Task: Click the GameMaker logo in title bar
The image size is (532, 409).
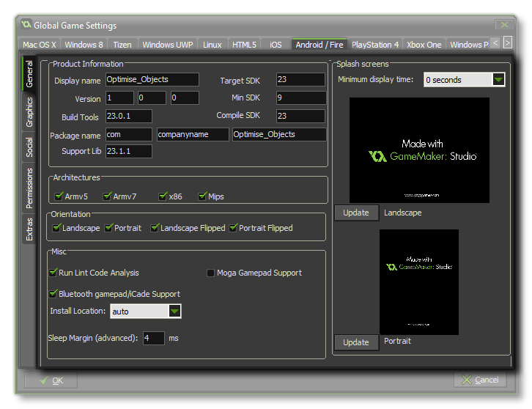Action: pos(27,26)
